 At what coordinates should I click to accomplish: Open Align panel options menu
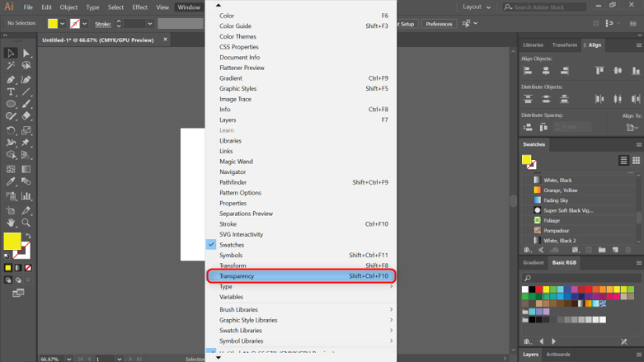(639, 45)
